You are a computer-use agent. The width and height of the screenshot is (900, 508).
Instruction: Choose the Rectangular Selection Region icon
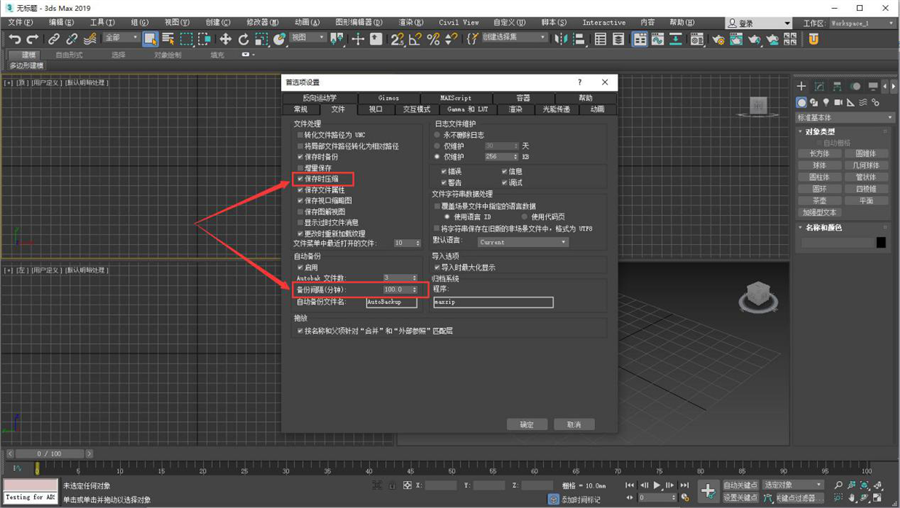(187, 39)
